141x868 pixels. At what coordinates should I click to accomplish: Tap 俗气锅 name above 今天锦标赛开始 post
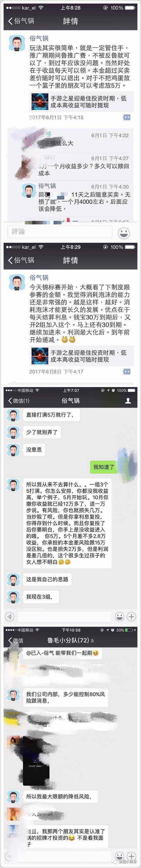click(x=39, y=278)
